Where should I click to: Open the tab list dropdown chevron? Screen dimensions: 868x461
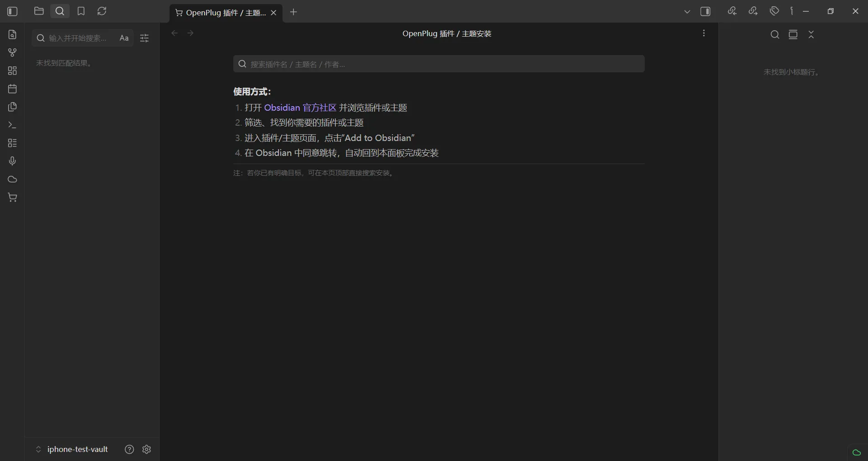(x=687, y=12)
